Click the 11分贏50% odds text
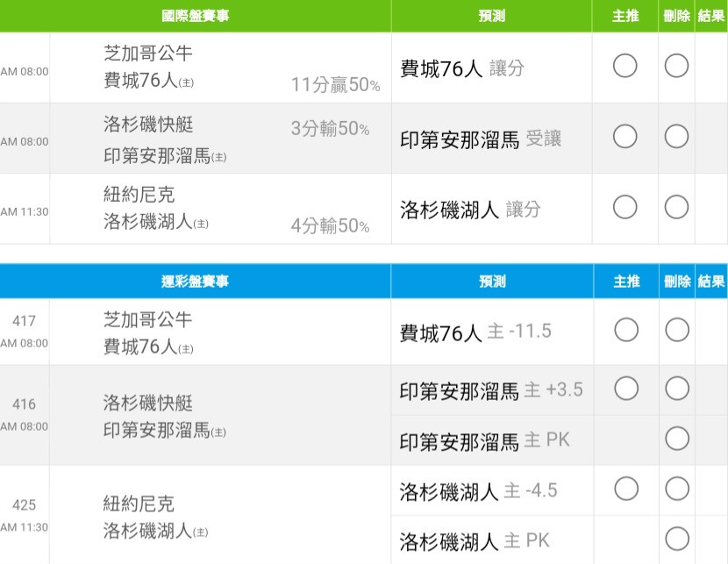728x564 pixels. pos(335,84)
